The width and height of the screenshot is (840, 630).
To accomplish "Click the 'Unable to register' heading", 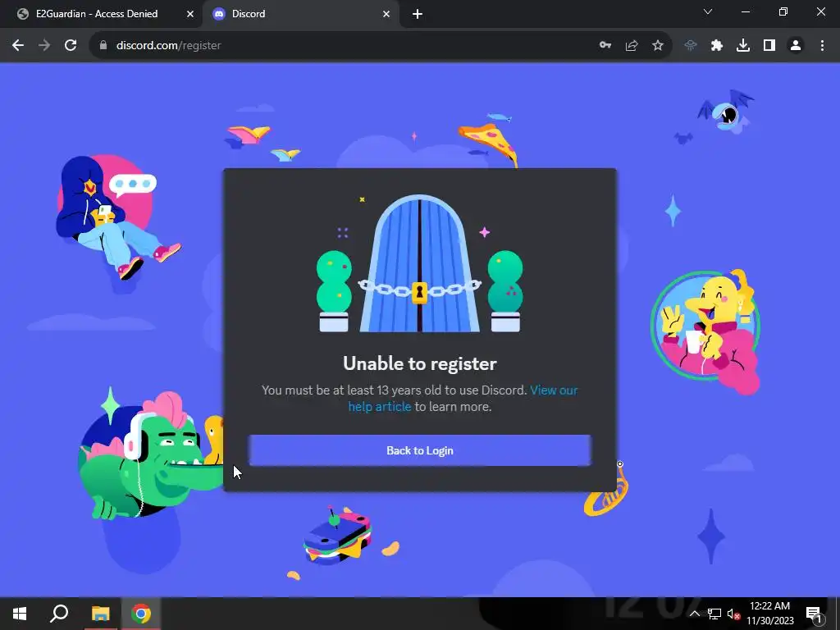I will tap(420, 363).
